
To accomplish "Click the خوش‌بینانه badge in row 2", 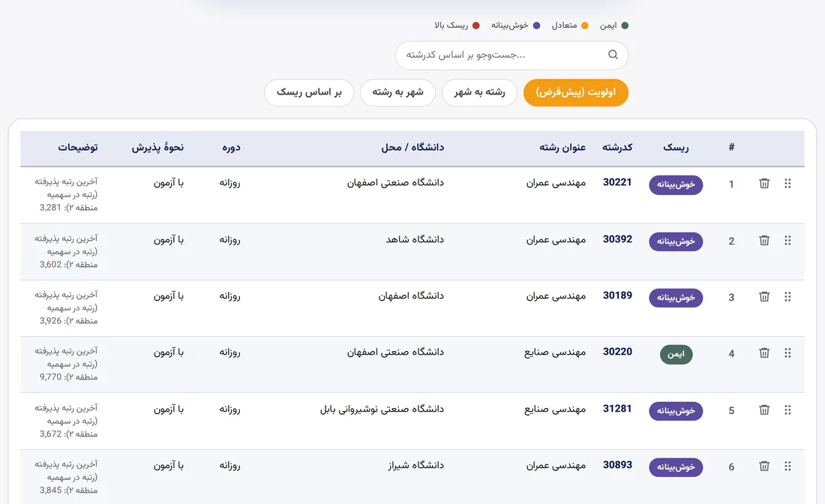I will tap(676, 241).
